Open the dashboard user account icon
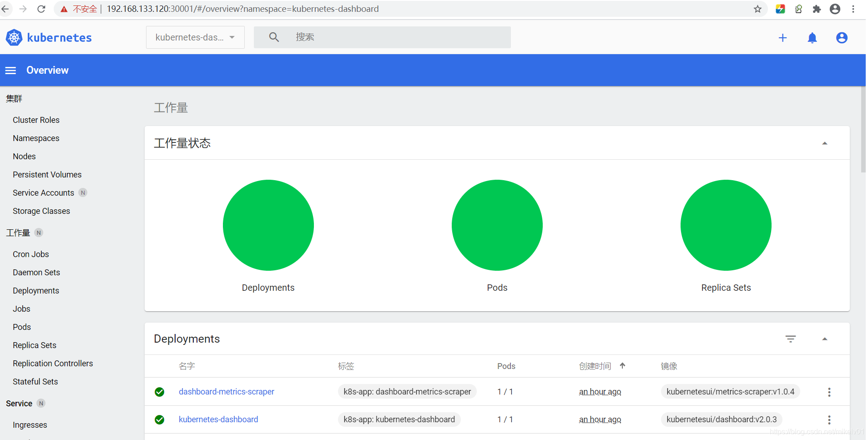This screenshot has width=868, height=440. pos(842,38)
